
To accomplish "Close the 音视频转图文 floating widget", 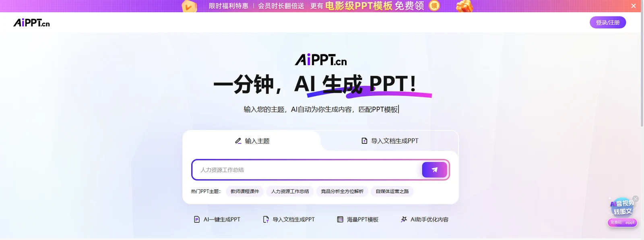I will [636, 199].
